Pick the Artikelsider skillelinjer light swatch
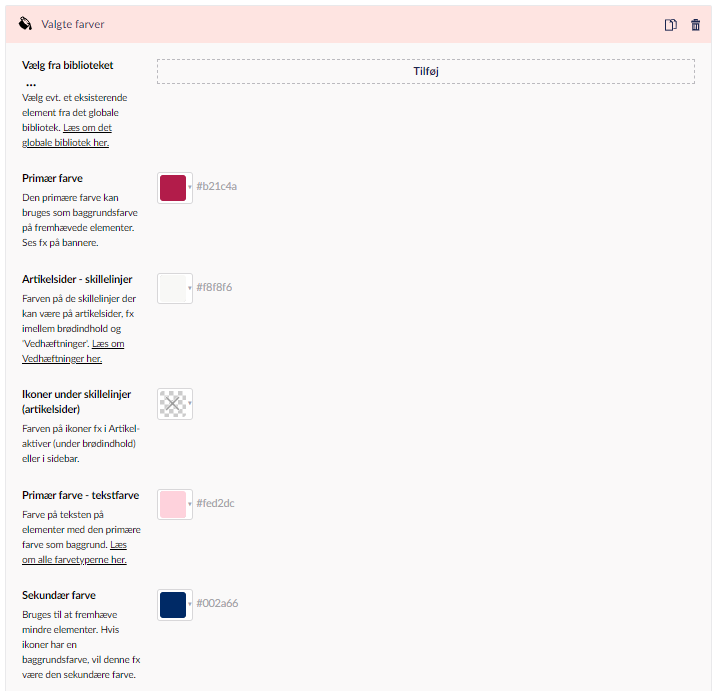 [x=173, y=288]
